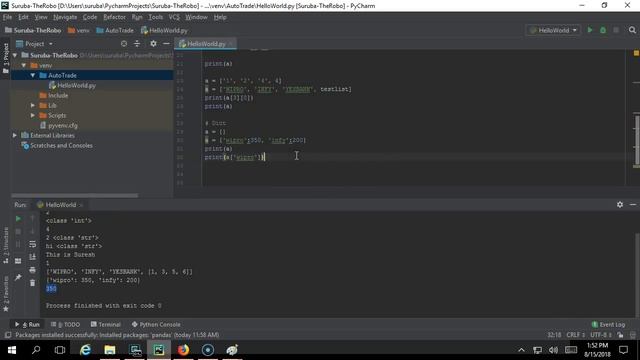Click editor vertical scrollbar
The width and height of the screenshot is (640, 360).
(x=636, y=141)
